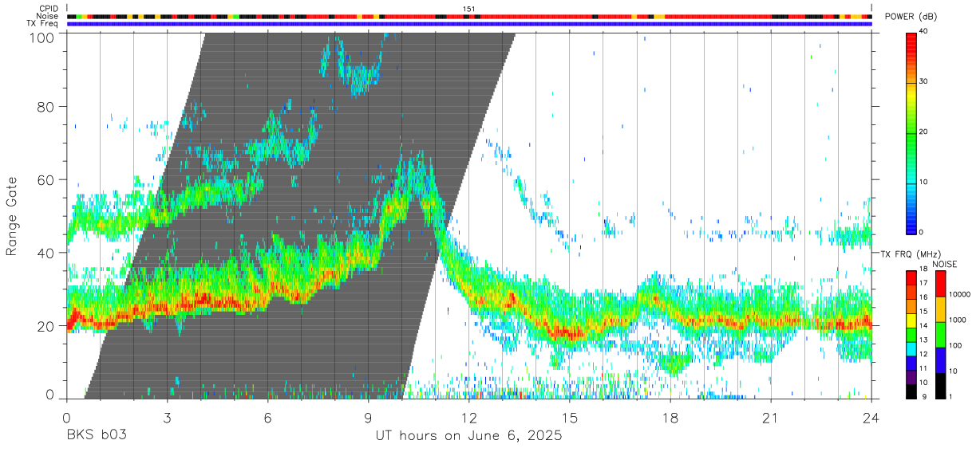Click the blue swatch in the NOISE legend
This screenshot has width=980, height=452.
[940, 359]
